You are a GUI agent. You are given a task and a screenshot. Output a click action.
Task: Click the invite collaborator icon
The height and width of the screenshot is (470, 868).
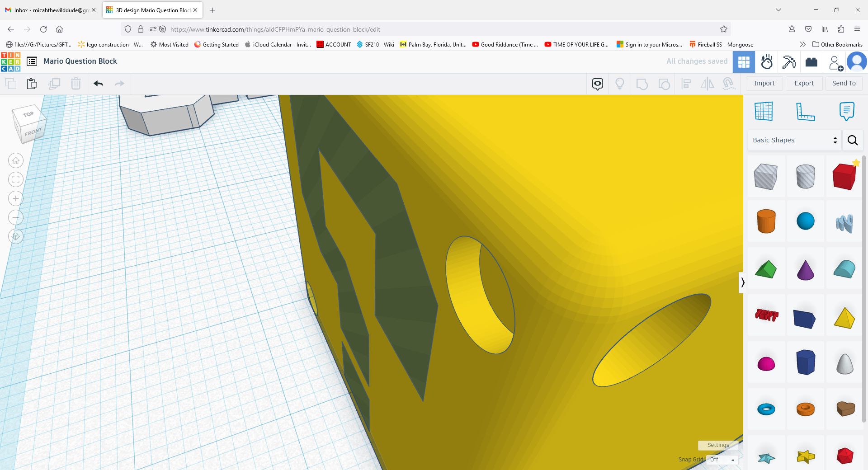coord(835,63)
